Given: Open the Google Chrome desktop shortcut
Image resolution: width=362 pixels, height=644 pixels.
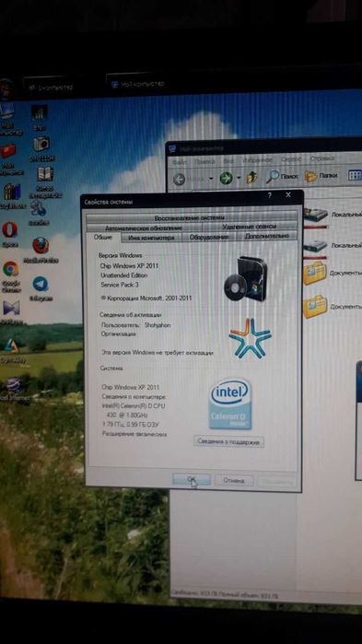Looking at the screenshot, I should pyautogui.click(x=10, y=269).
